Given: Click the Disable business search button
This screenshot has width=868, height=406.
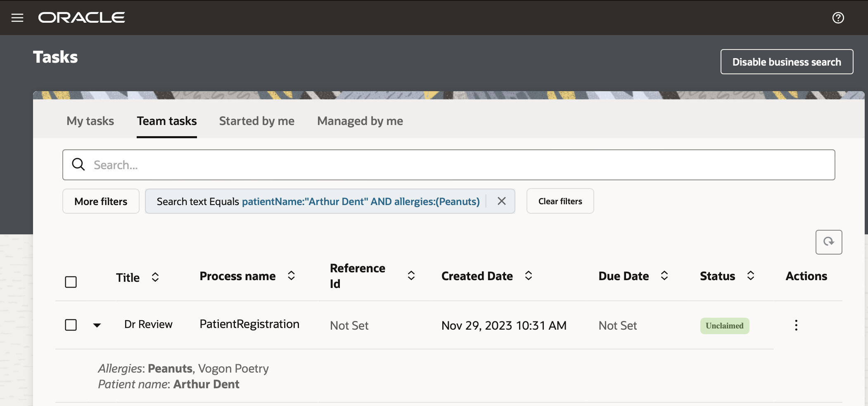Looking at the screenshot, I should pyautogui.click(x=786, y=62).
